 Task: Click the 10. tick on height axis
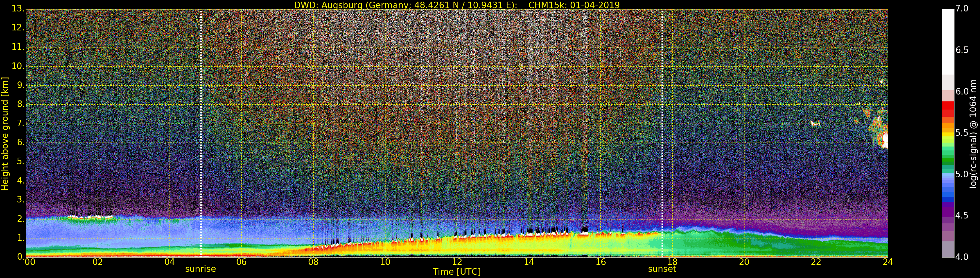(x=18, y=66)
